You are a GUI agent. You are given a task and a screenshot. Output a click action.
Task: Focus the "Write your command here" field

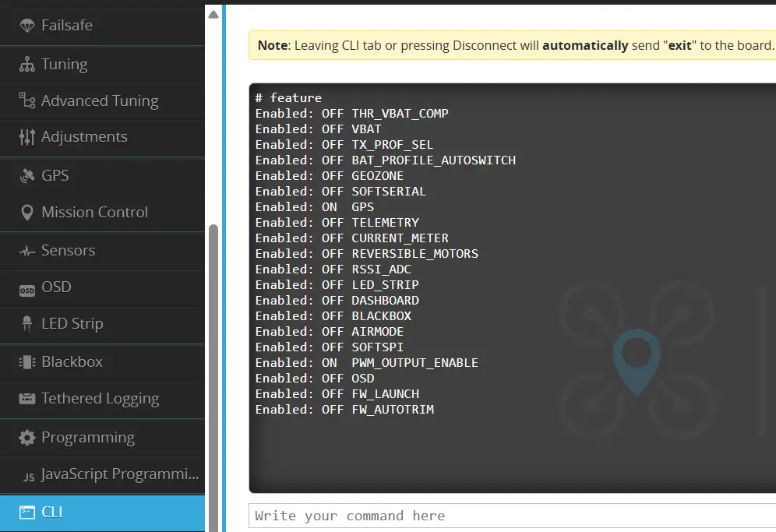tap(512, 516)
